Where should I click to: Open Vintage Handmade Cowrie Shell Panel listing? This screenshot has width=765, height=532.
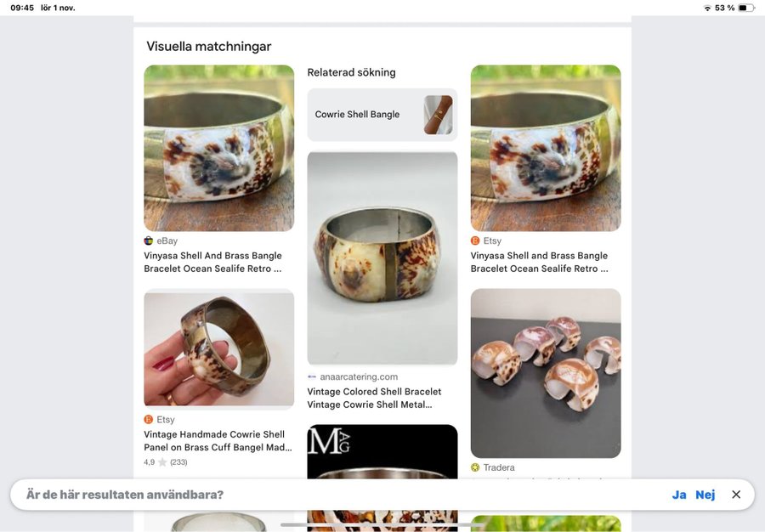pyautogui.click(x=218, y=441)
